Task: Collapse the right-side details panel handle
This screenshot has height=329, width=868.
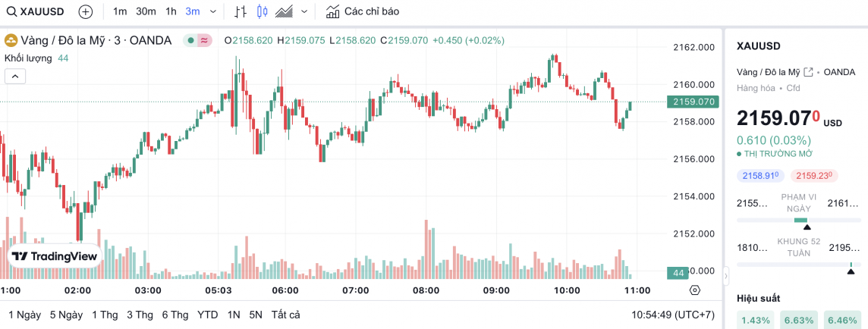Action: [726, 274]
